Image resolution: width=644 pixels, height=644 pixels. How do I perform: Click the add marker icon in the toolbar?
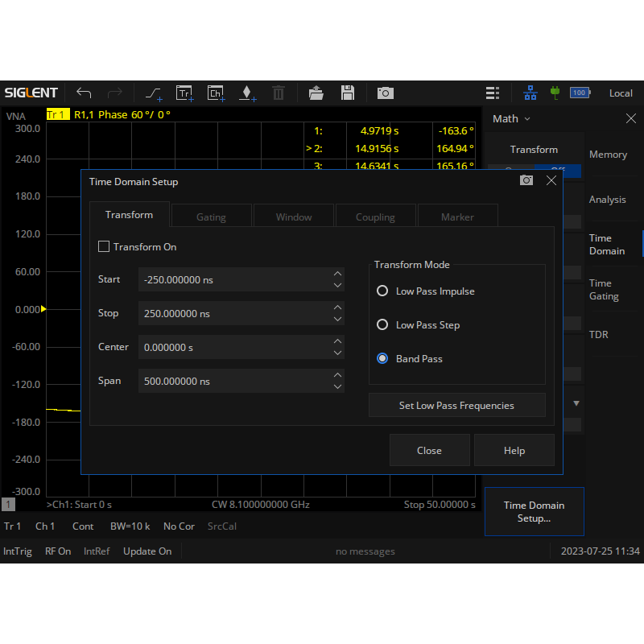tap(247, 93)
